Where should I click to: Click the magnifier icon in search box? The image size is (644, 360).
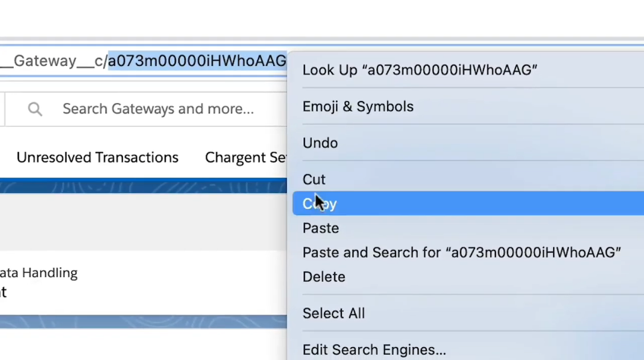[x=35, y=109]
